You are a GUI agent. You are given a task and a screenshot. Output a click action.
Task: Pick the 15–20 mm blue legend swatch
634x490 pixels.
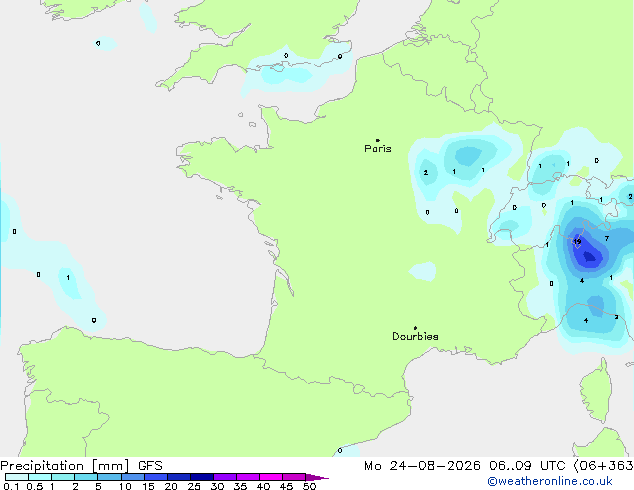(x=156, y=477)
